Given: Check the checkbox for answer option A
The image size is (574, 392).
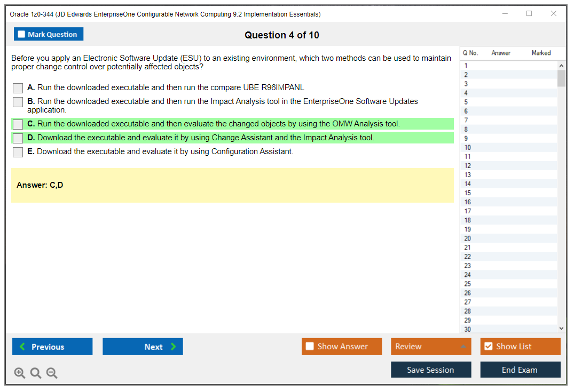Looking at the screenshot, I should (x=18, y=88).
